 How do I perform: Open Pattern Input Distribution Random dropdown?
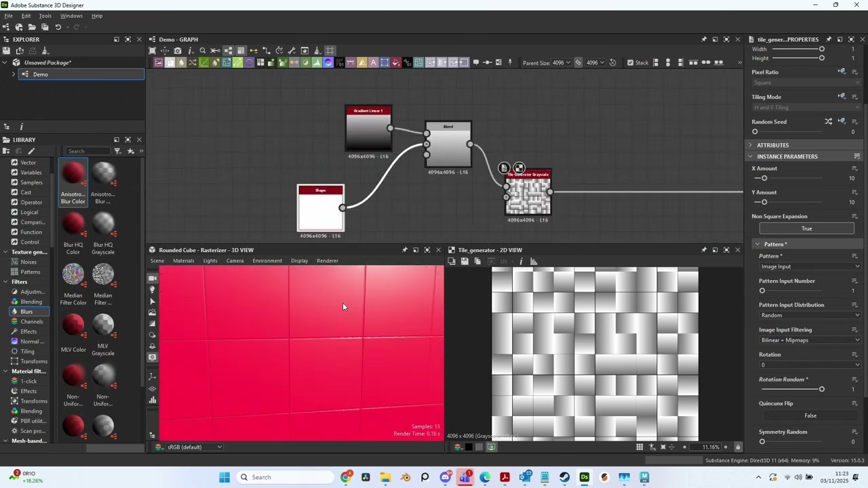pyautogui.click(x=810, y=315)
